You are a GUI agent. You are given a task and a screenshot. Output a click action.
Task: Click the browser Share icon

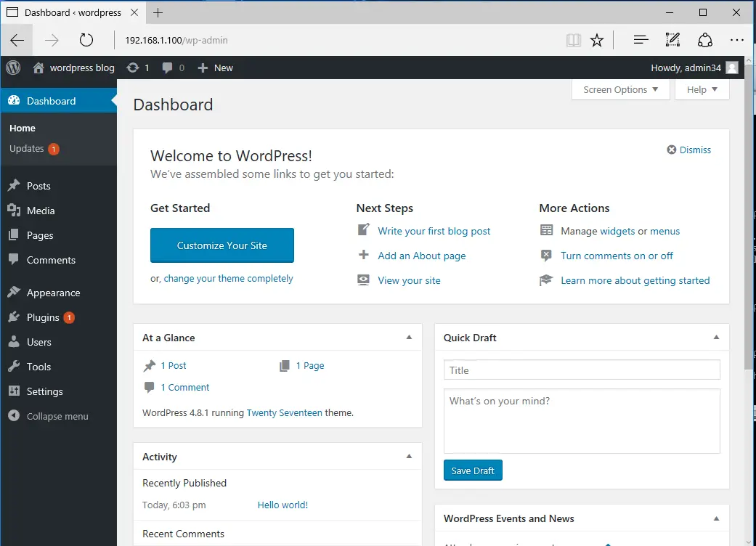[705, 40]
